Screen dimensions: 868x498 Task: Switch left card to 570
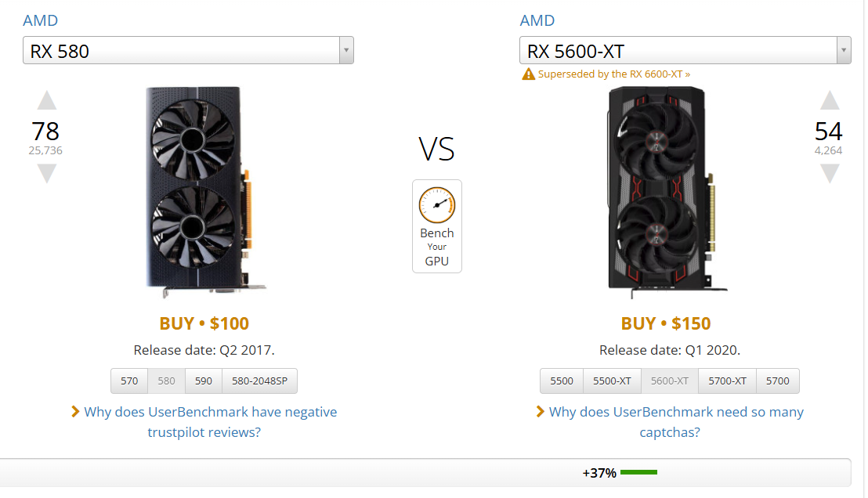coord(129,381)
